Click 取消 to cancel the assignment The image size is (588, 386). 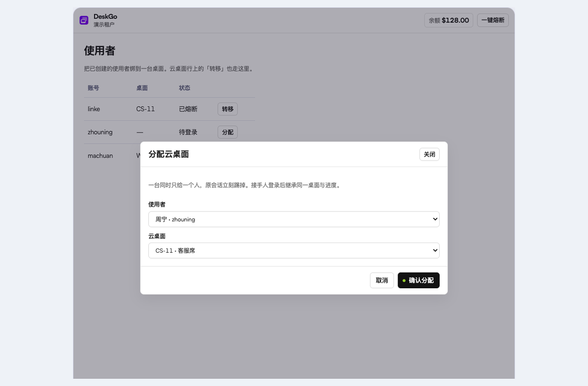pos(382,280)
